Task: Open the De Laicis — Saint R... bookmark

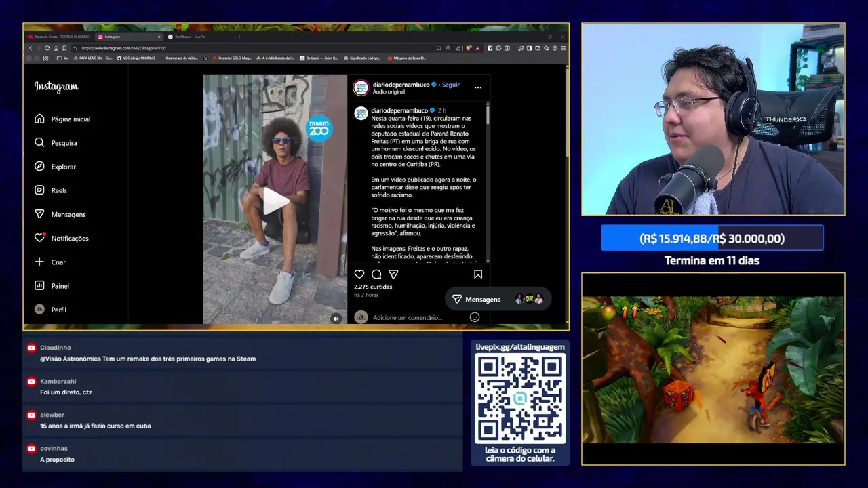Action: point(319,58)
